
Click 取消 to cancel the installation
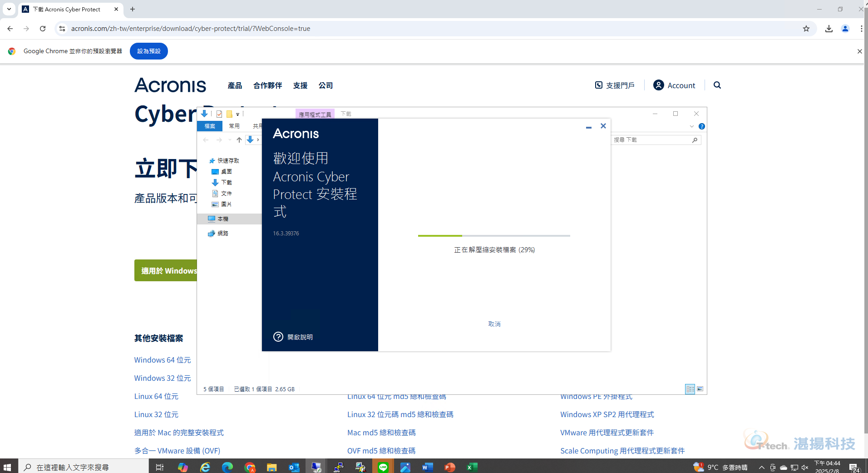pyautogui.click(x=494, y=324)
